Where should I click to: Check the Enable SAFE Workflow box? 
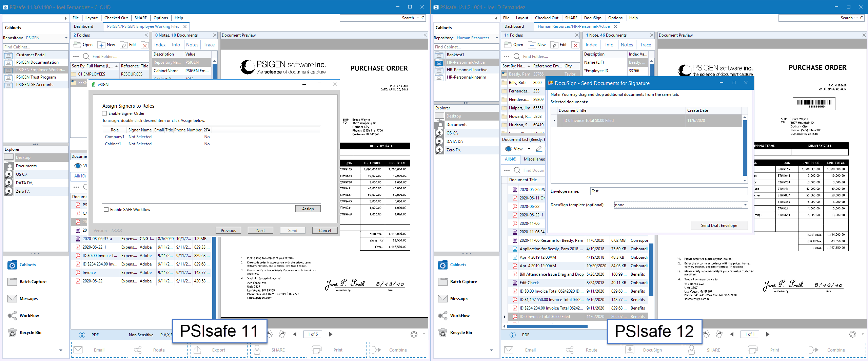pyautogui.click(x=106, y=210)
